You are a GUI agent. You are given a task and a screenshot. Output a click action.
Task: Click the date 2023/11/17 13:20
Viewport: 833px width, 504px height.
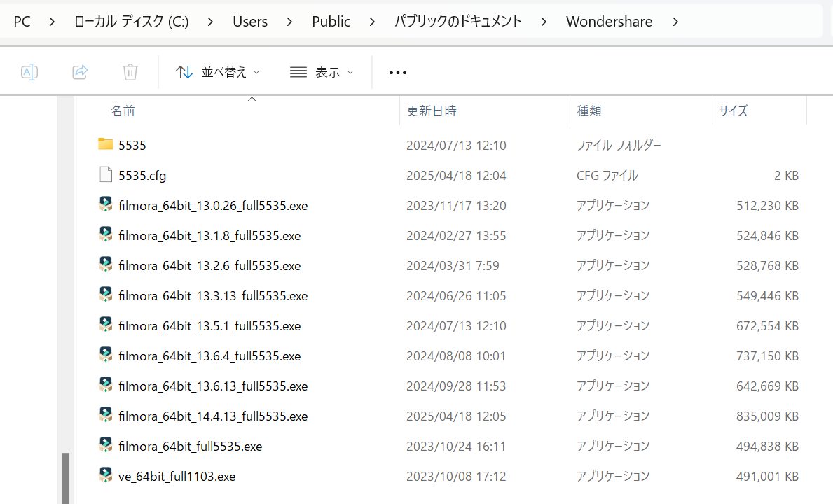tap(456, 206)
